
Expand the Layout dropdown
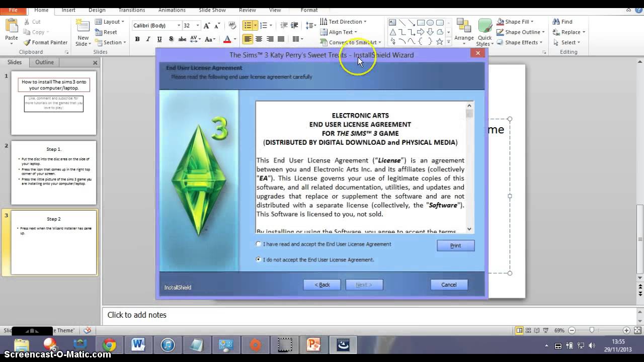109,22
